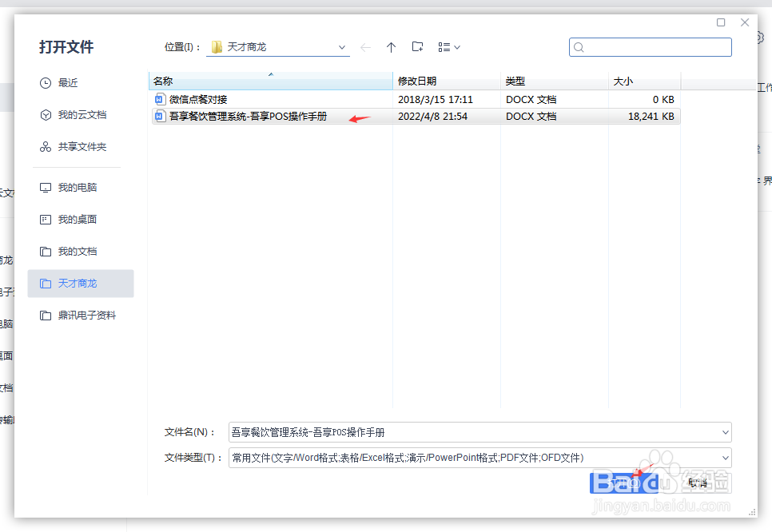The image size is (772, 532).
Task: Click the size cell 18,241 KB
Action: pos(651,116)
